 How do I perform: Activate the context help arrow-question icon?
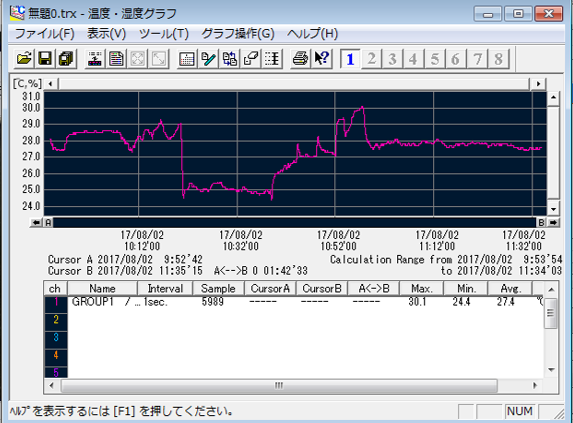322,58
